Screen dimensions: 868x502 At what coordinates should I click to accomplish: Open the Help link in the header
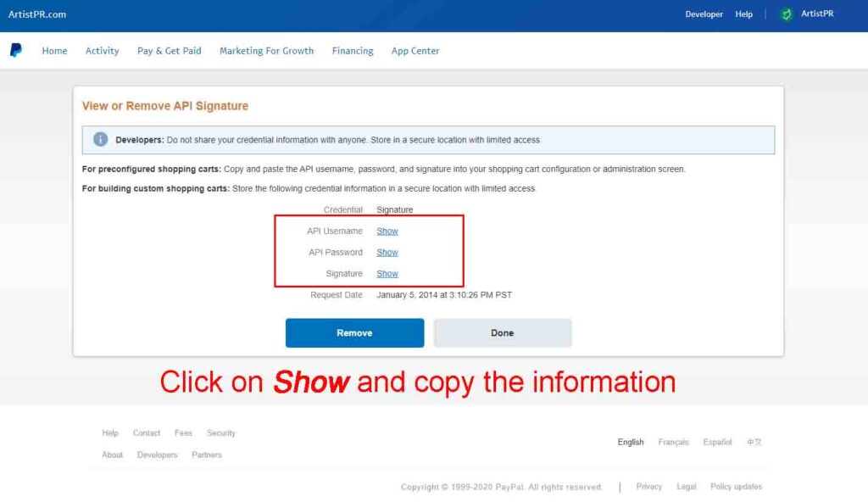[743, 14]
